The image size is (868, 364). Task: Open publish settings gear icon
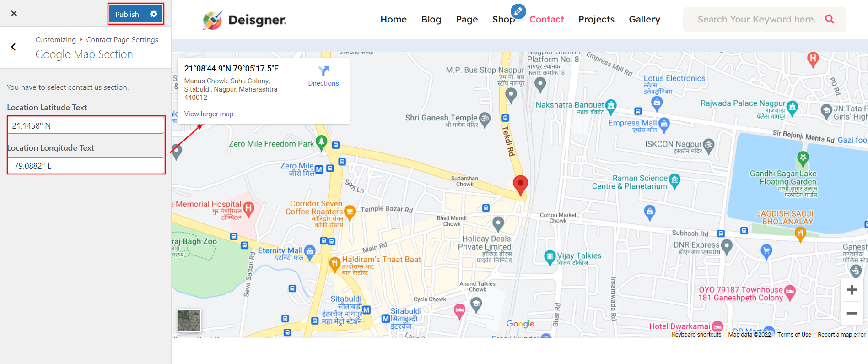[x=154, y=14]
